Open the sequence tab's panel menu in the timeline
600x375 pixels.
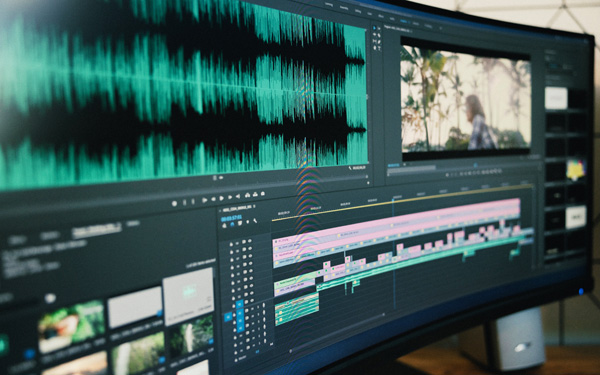pos(254,207)
